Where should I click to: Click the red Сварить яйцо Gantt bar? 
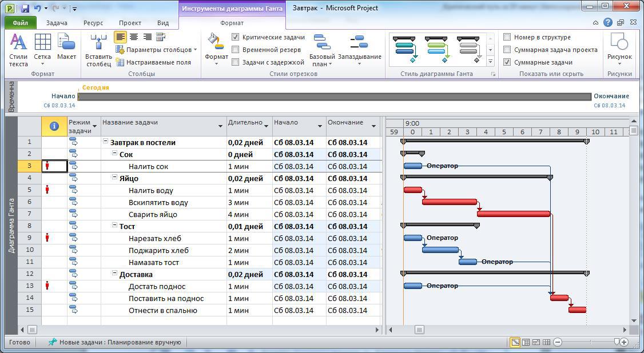pos(514,214)
